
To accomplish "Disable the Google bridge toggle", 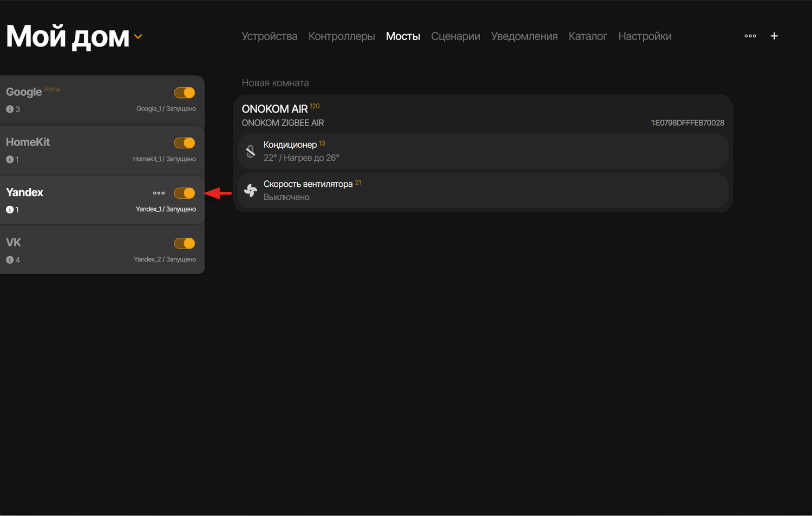I will [x=185, y=93].
